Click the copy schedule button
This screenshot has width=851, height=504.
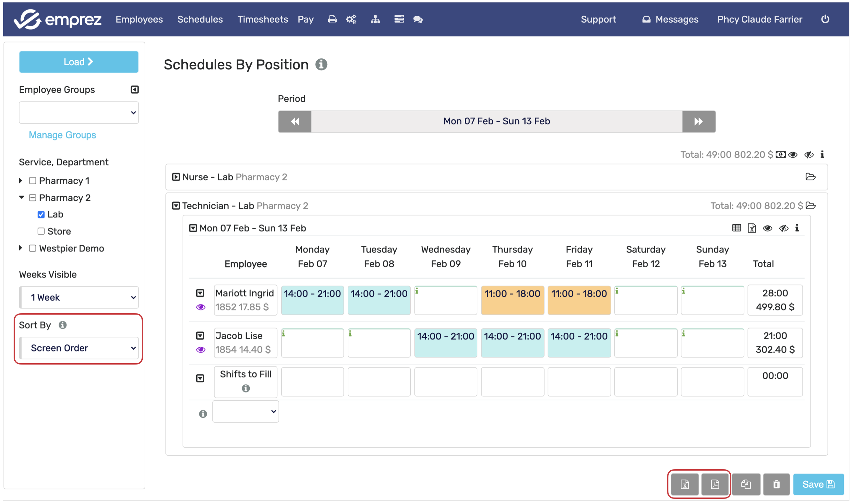coord(746,484)
